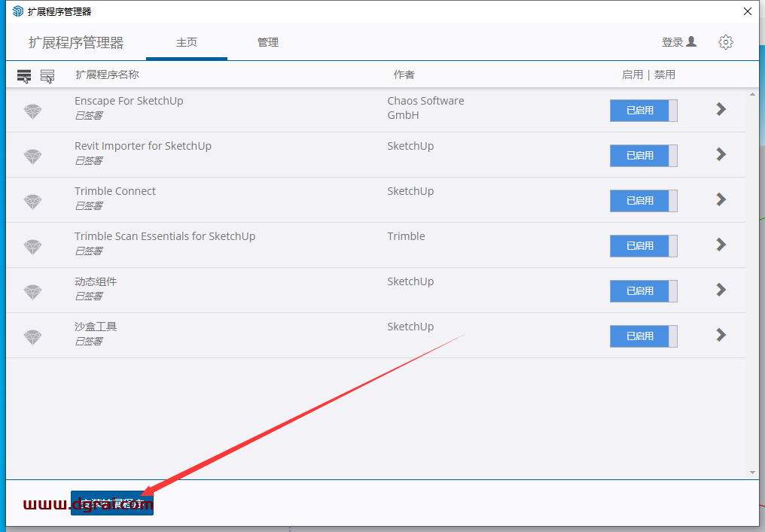Disable the Enscape For SketchUp extension
This screenshot has width=765, height=532.
[644, 111]
